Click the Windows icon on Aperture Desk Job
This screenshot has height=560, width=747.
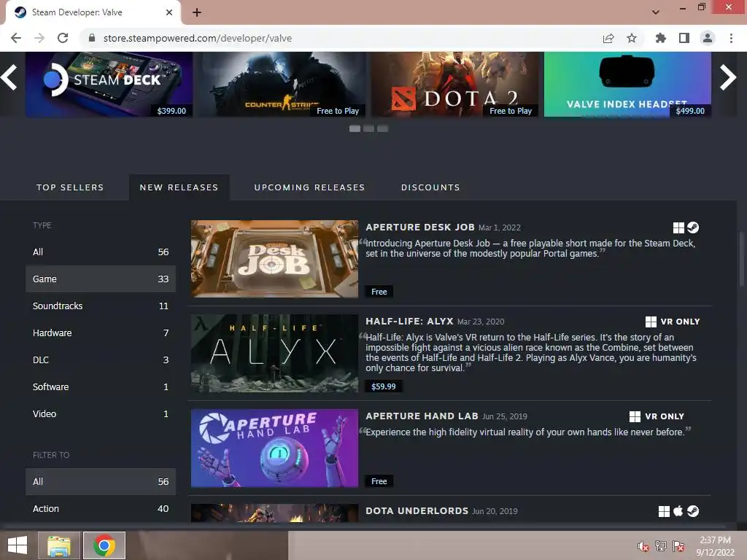coord(678,227)
